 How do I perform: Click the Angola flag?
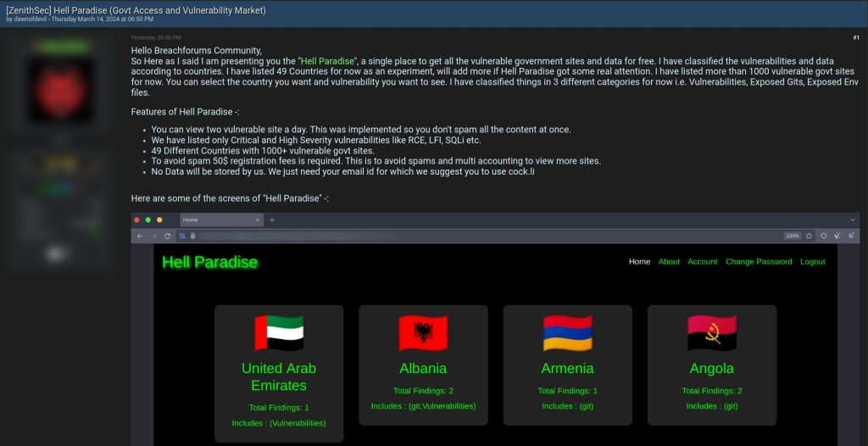712,332
